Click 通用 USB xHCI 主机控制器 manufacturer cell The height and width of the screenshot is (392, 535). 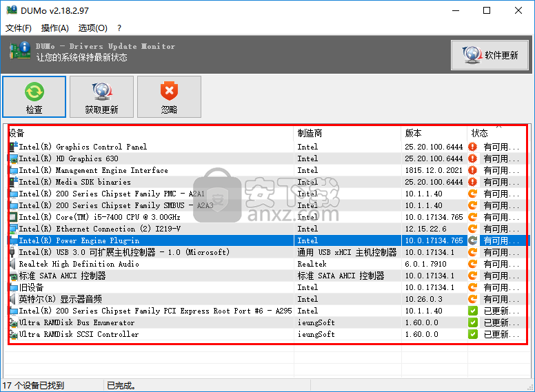tap(347, 252)
